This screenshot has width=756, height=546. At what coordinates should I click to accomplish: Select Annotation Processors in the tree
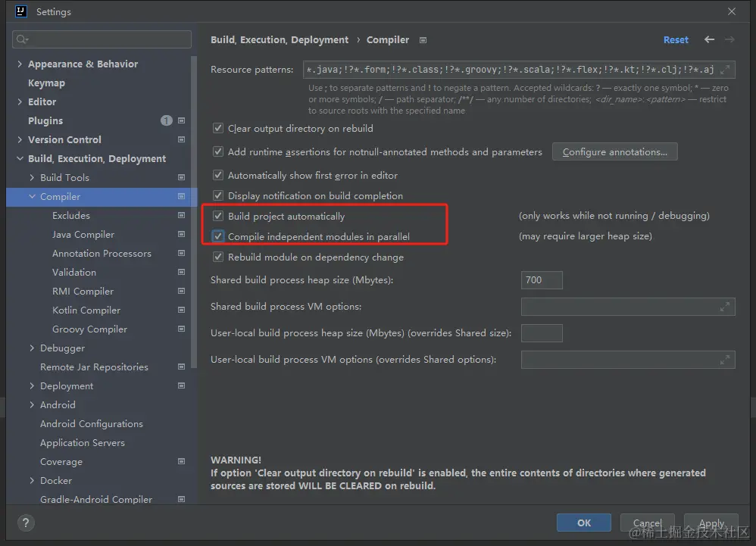[102, 253]
